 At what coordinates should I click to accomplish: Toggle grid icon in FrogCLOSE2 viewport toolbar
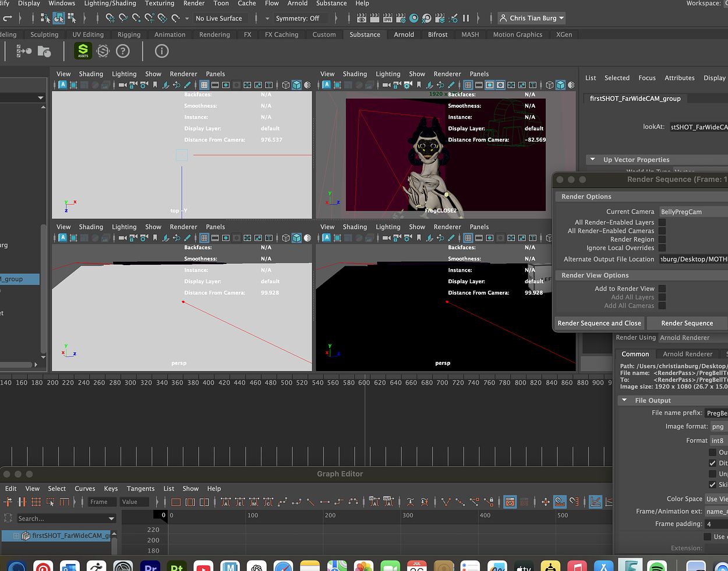click(x=468, y=85)
